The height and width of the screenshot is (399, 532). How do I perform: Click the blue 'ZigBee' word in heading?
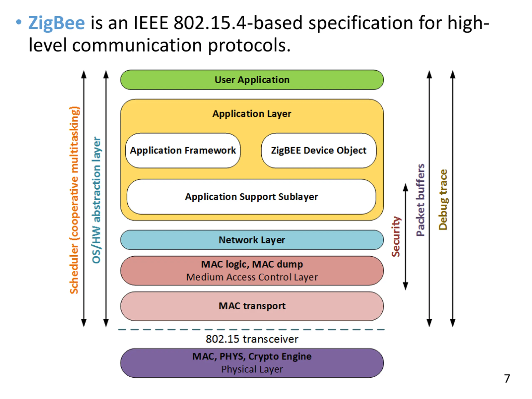click(x=57, y=23)
